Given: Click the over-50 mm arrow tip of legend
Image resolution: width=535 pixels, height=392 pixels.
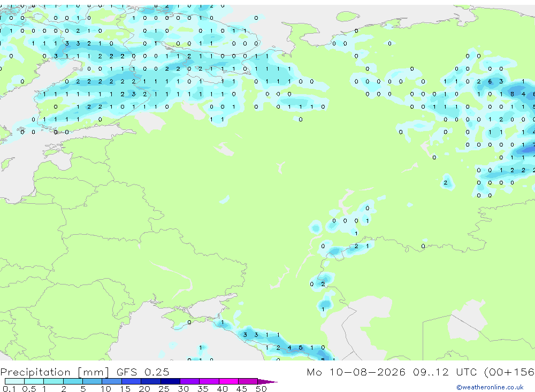Looking at the screenshot, I should pyautogui.click(x=267, y=381).
